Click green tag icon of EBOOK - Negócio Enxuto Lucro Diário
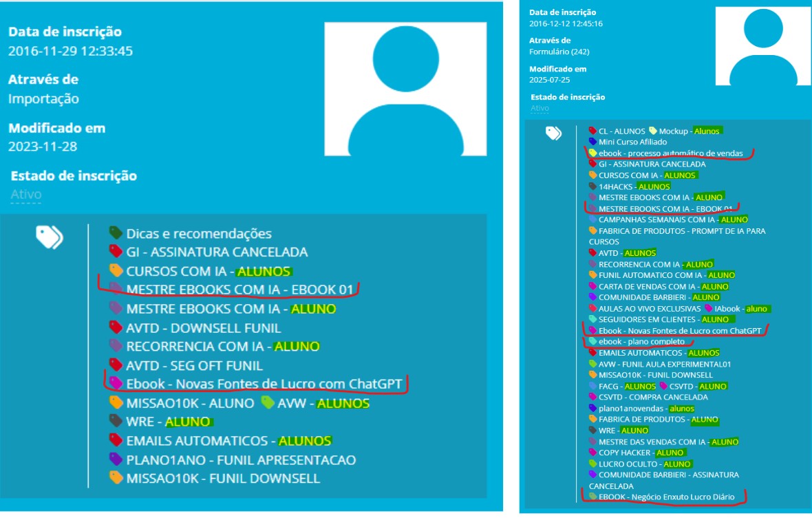Screen dimensions: 812x520 [593, 496]
